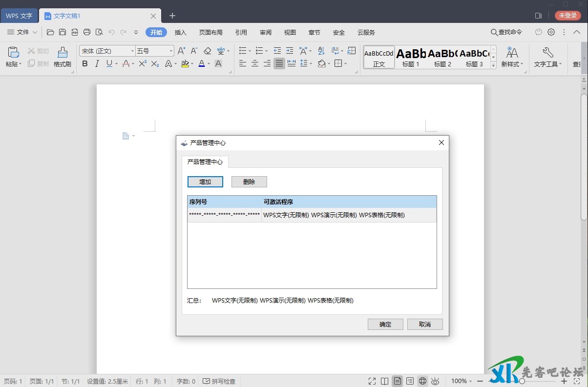Click the save icon in quick toolbar
588x387 pixels.
[x=63, y=32]
